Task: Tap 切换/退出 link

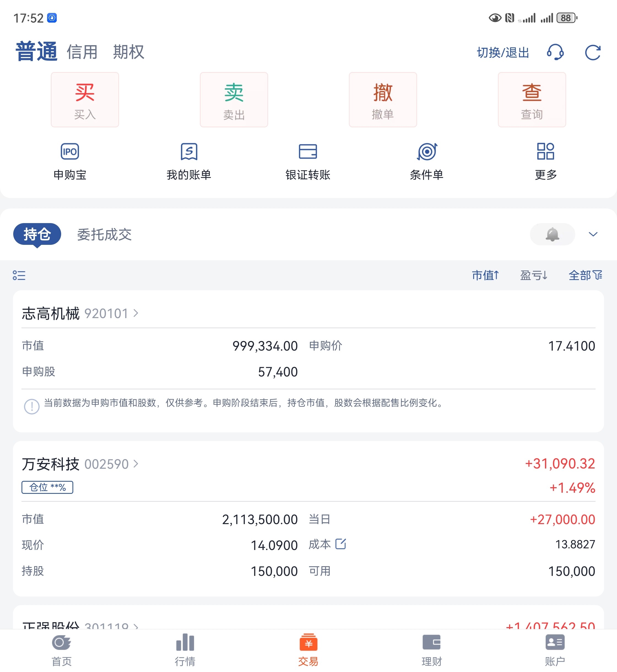Action: coord(503,52)
